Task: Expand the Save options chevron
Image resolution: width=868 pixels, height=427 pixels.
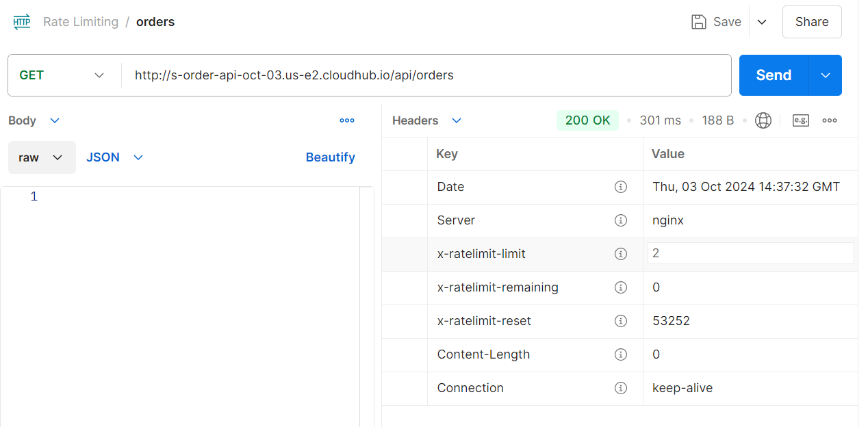Action: pos(762,22)
